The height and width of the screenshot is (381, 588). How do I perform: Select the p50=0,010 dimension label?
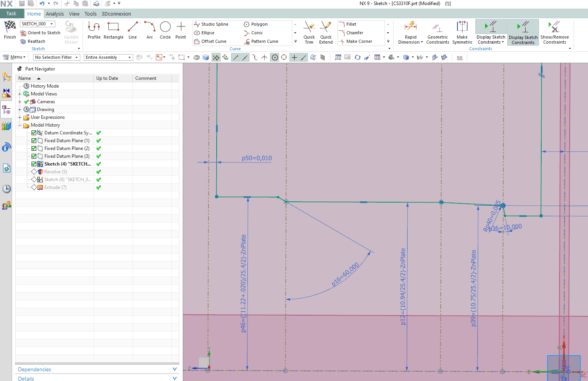(x=256, y=158)
